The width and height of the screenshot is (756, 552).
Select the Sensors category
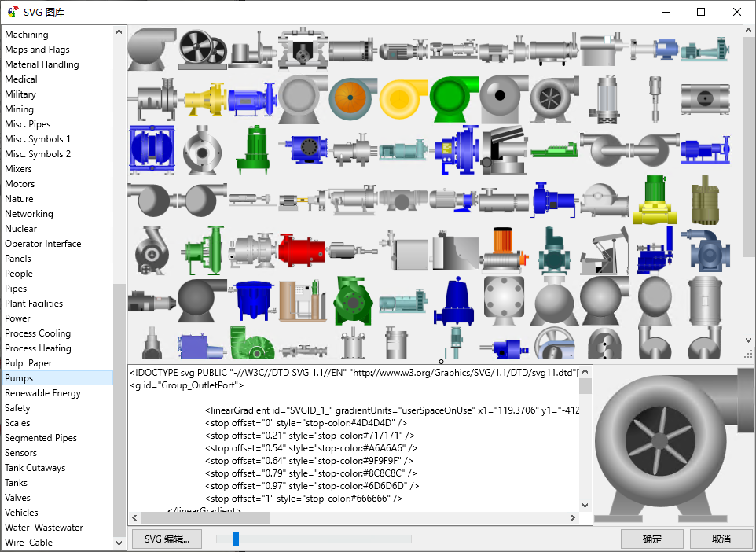(20, 454)
